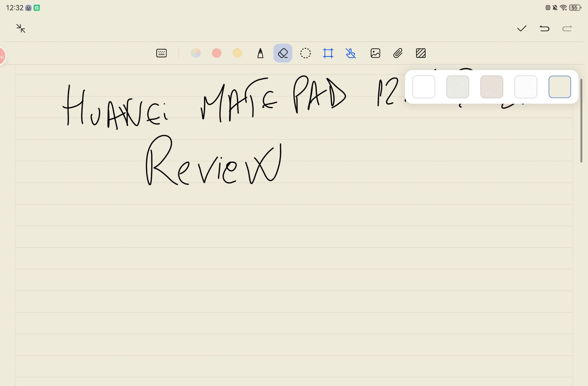Viewport: 588px width, 386px height.
Task: Toggle finger touch drawing mode
Action: (x=351, y=53)
